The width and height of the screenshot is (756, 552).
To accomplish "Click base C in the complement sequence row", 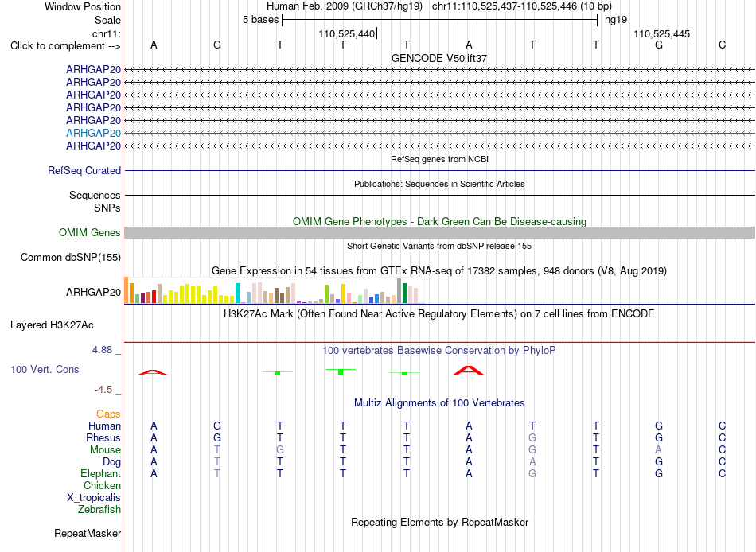I will click(722, 45).
